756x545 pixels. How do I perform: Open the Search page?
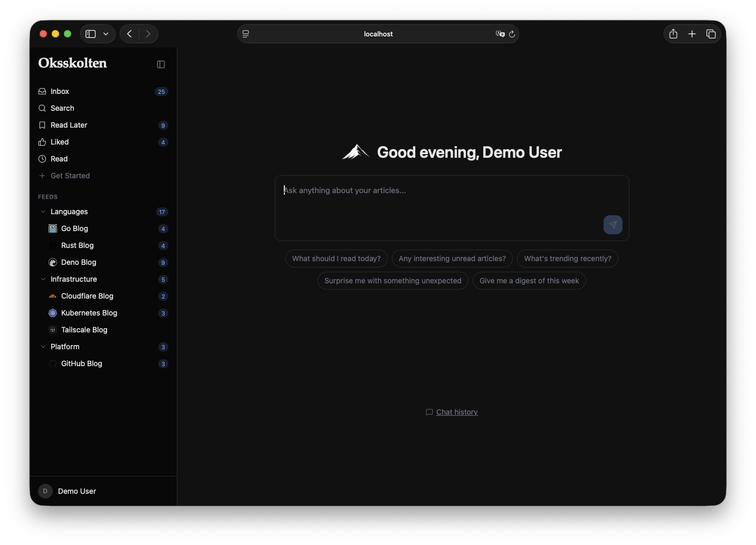coord(103,108)
